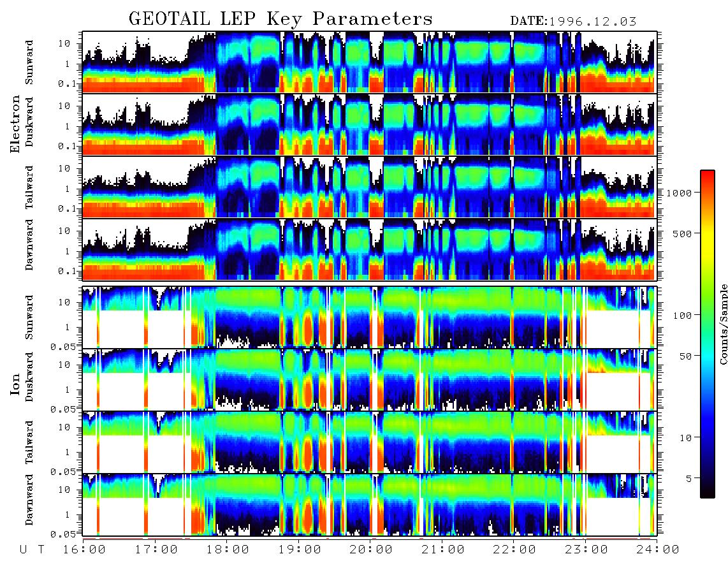Click the "0.05" tick of Ion Sunward panel
This screenshot has width=728, height=561.
pos(62,346)
